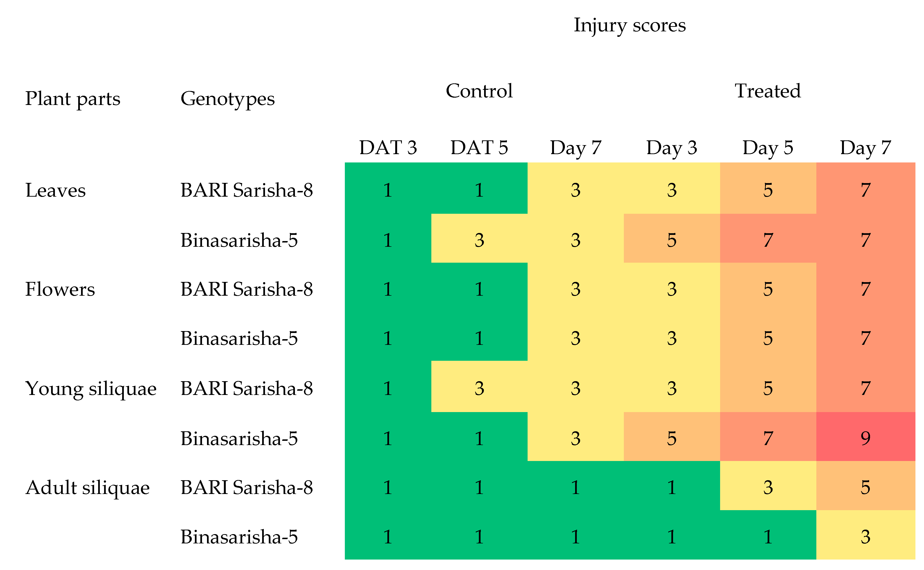Click the "Injury scores" table title
The height and width of the screenshot is (570, 924).
pos(630,26)
